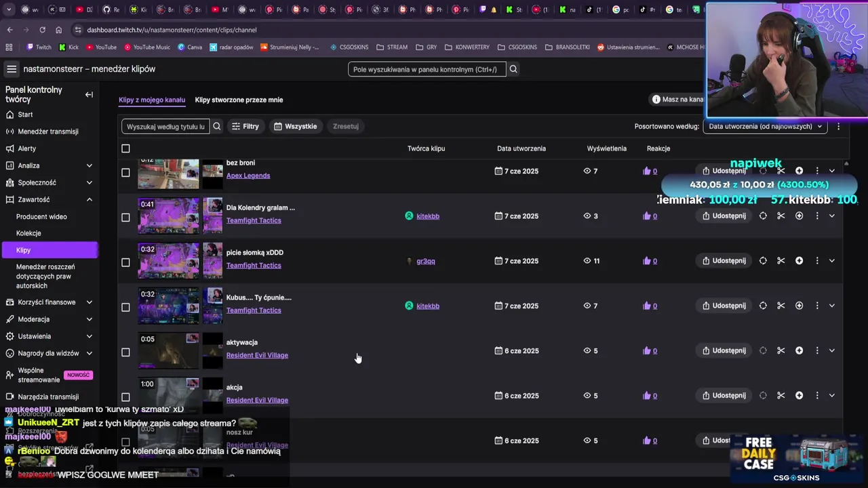Like reaction thumb for Kubus clip

pos(646,306)
